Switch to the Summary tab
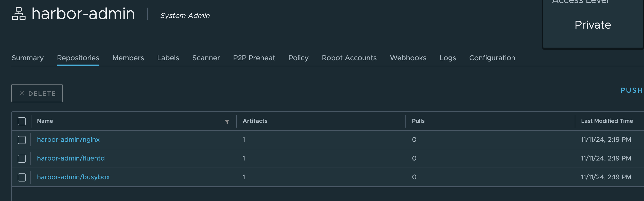Viewport: 644px width, 201px height. tap(28, 58)
